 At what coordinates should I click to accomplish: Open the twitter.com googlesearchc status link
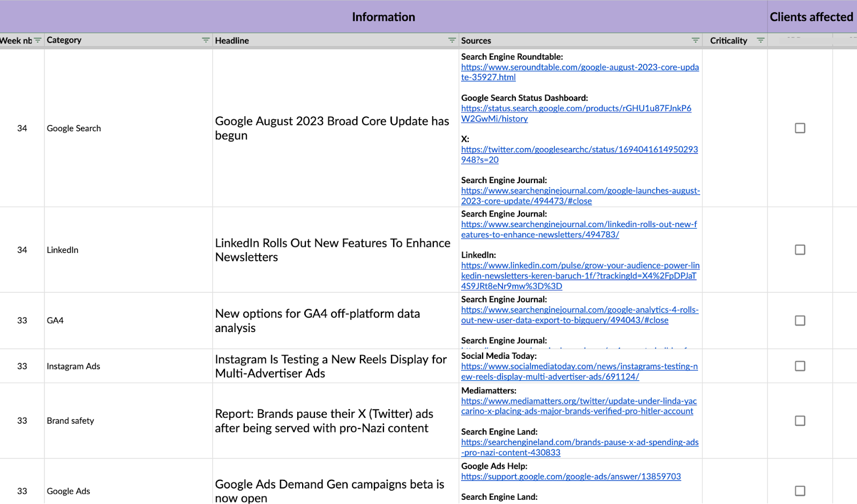coord(579,150)
